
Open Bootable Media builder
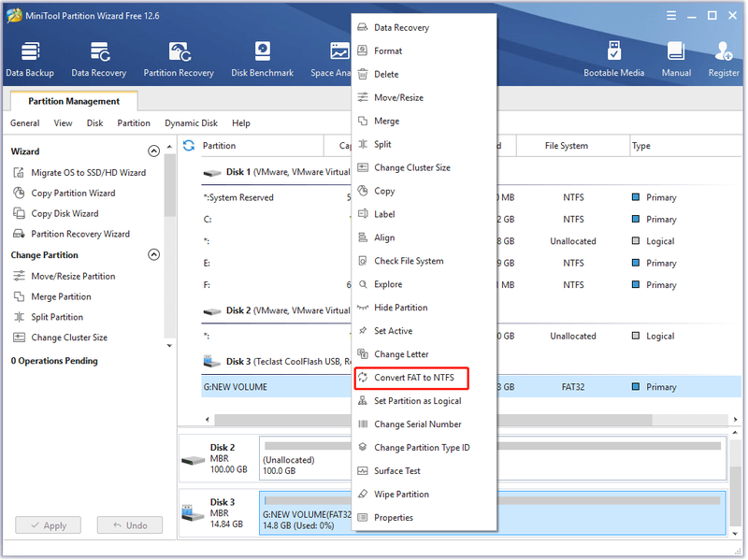614,59
